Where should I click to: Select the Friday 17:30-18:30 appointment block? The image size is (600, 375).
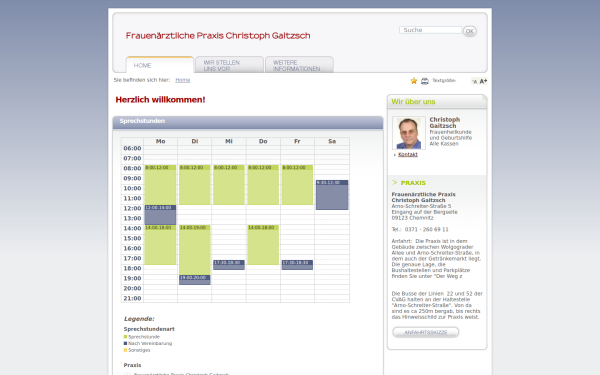coord(297,265)
